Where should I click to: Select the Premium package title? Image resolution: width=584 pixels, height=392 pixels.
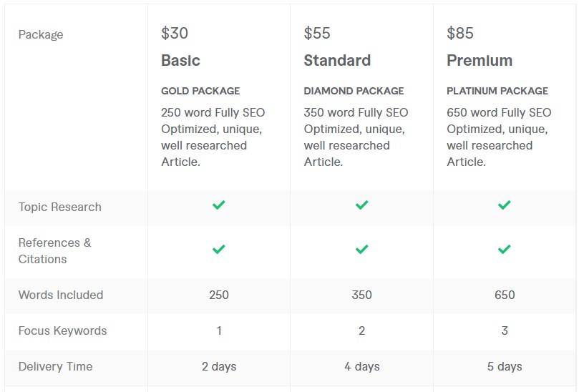[x=480, y=61]
